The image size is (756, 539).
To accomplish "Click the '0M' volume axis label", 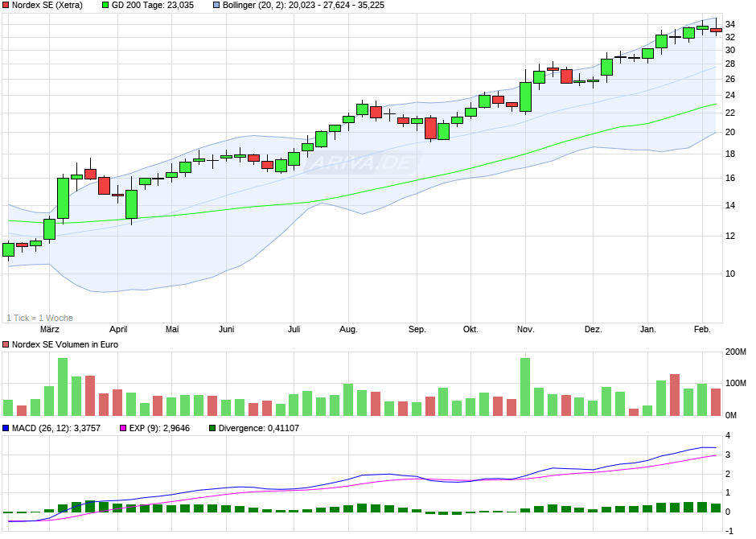I will 731,415.
